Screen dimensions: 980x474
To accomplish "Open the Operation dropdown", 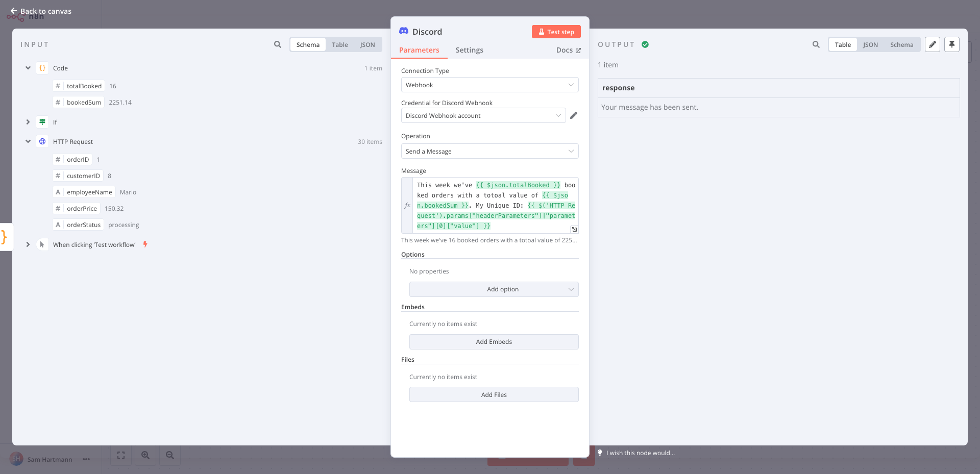I will 489,151.
